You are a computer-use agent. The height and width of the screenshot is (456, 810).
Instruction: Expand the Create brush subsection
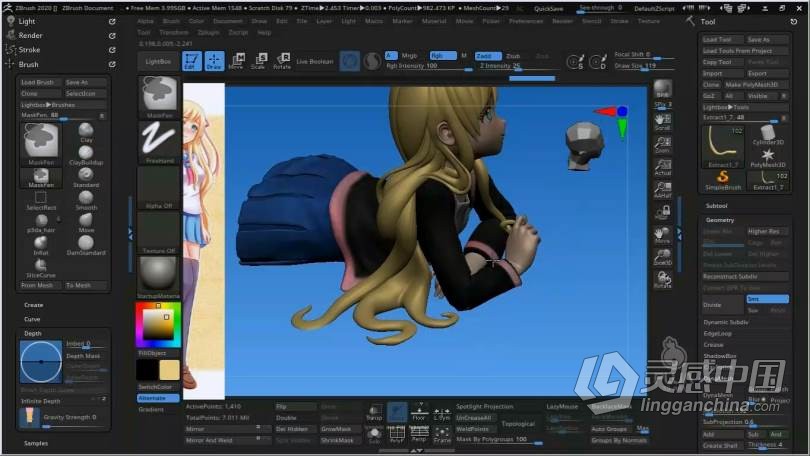tap(34, 305)
